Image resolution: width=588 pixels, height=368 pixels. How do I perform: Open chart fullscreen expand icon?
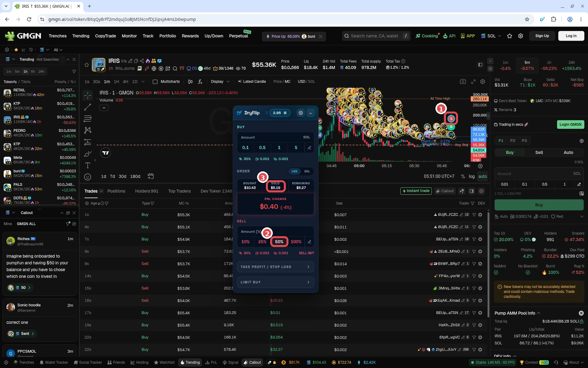pos(473,81)
